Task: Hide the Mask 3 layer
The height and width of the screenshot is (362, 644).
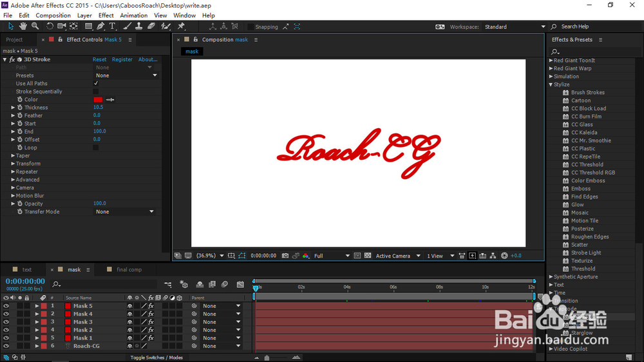Action: click(6, 321)
